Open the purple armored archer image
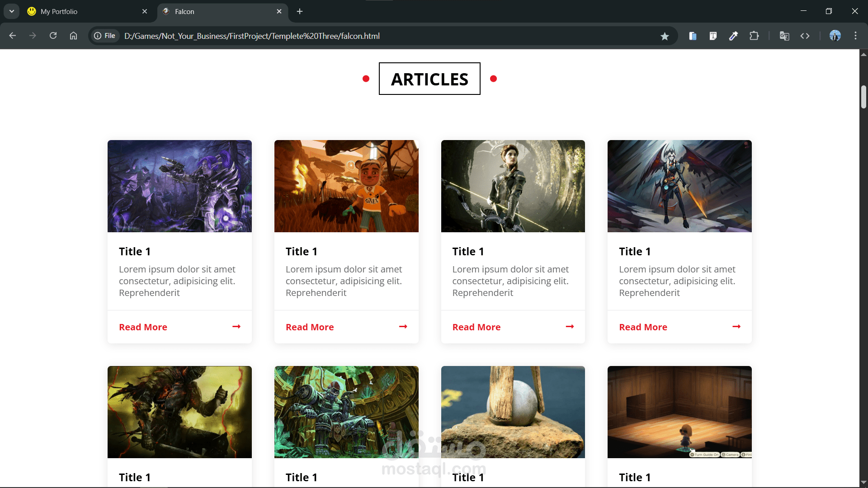Viewport: 868px width, 488px height. point(179,186)
